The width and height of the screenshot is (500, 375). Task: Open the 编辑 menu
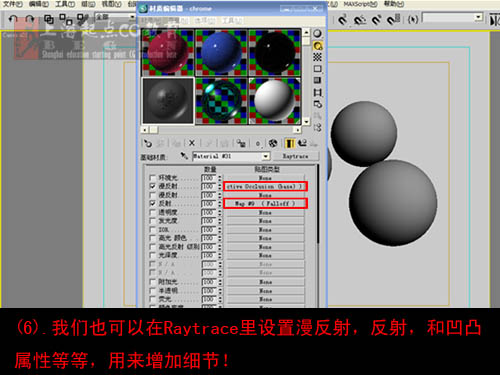(x=39, y=4)
